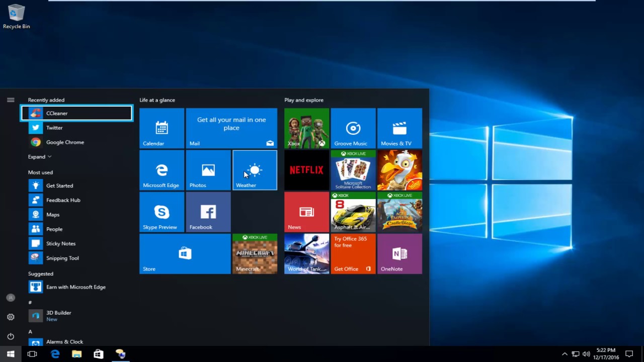Viewport: 644px width, 362px height.
Task: Open Settings gear in Start menu
Action: click(11, 317)
